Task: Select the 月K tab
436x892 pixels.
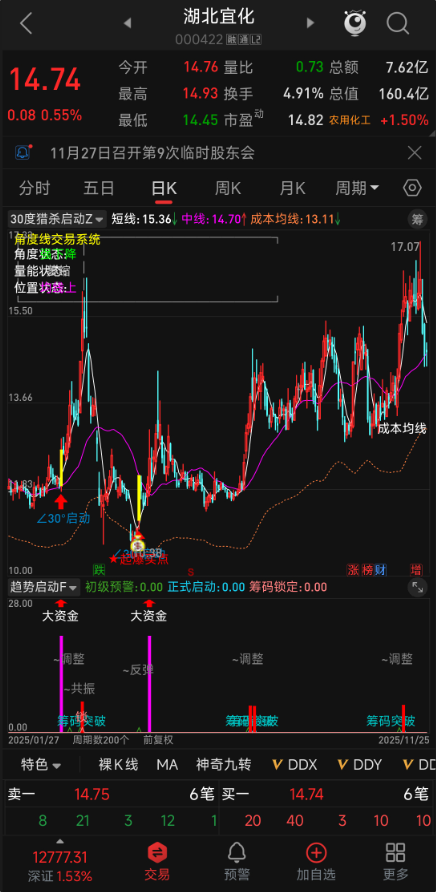Action: pyautogui.click(x=293, y=188)
